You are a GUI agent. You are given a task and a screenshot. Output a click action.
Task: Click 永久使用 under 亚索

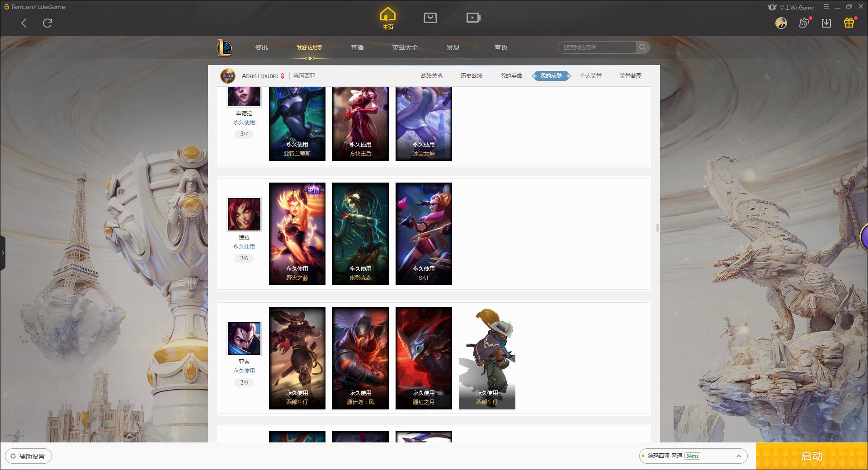244,371
